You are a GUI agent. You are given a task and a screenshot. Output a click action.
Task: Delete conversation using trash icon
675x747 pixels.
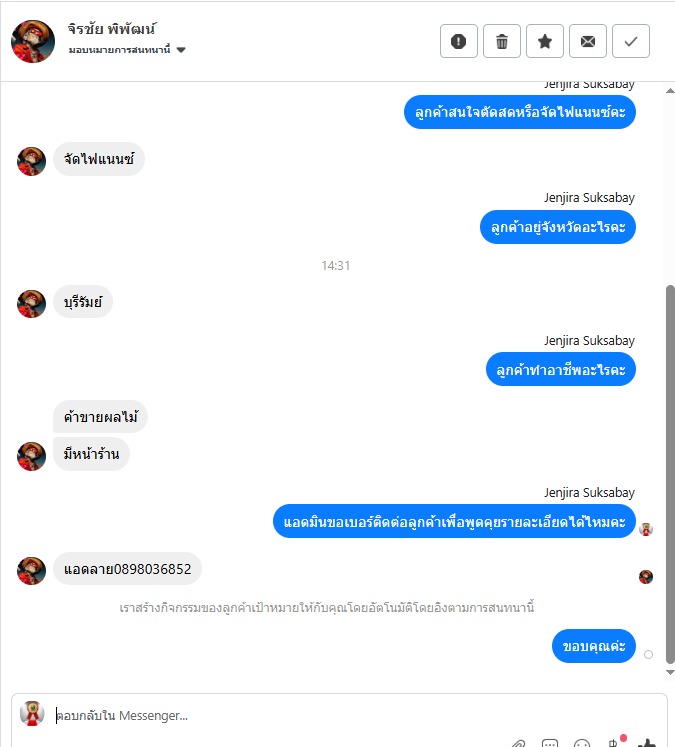(x=502, y=41)
